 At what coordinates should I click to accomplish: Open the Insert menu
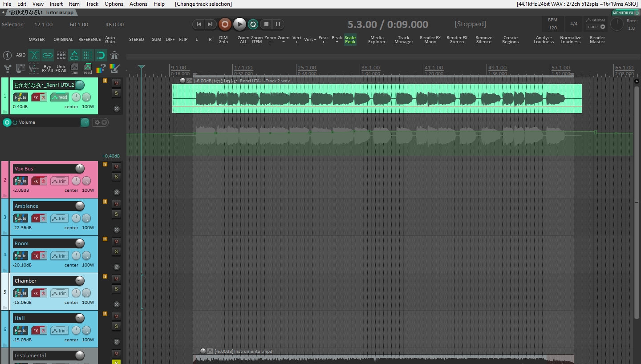pos(56,4)
